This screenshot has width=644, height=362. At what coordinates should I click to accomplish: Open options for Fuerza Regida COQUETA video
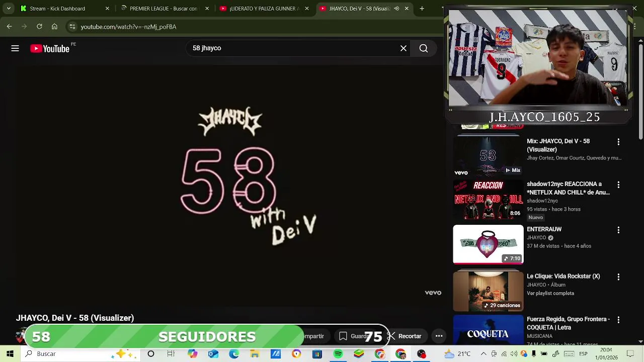pyautogui.click(x=618, y=320)
